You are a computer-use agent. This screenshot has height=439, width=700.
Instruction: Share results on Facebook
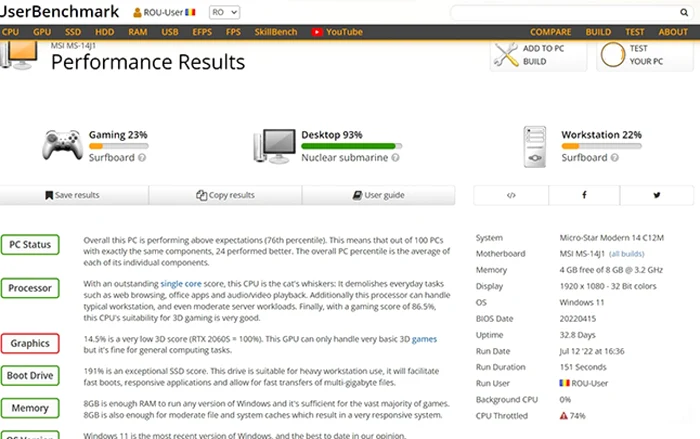tap(584, 195)
